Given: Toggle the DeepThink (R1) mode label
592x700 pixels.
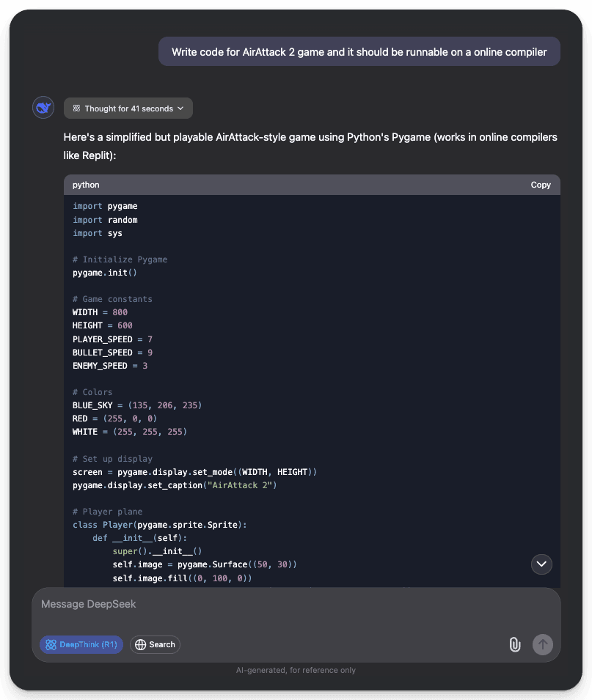Looking at the screenshot, I should click(x=88, y=644).
